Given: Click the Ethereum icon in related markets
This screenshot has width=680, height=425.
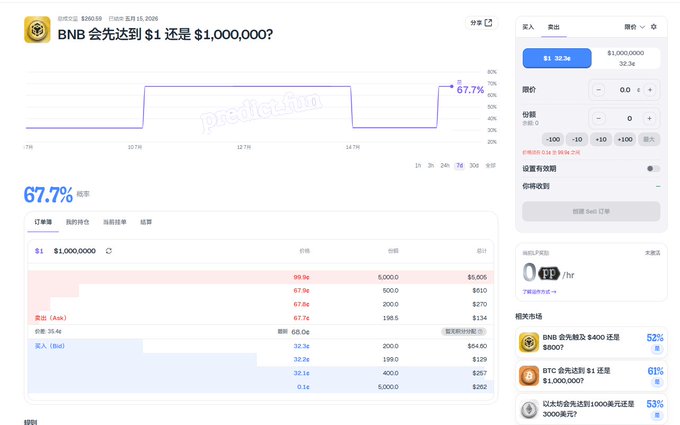Looking at the screenshot, I should pos(529,409).
